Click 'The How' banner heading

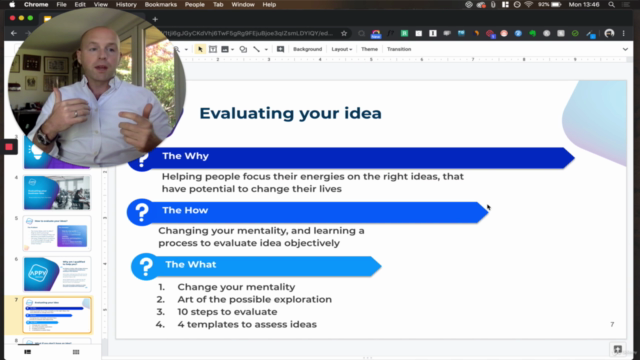coord(185,210)
